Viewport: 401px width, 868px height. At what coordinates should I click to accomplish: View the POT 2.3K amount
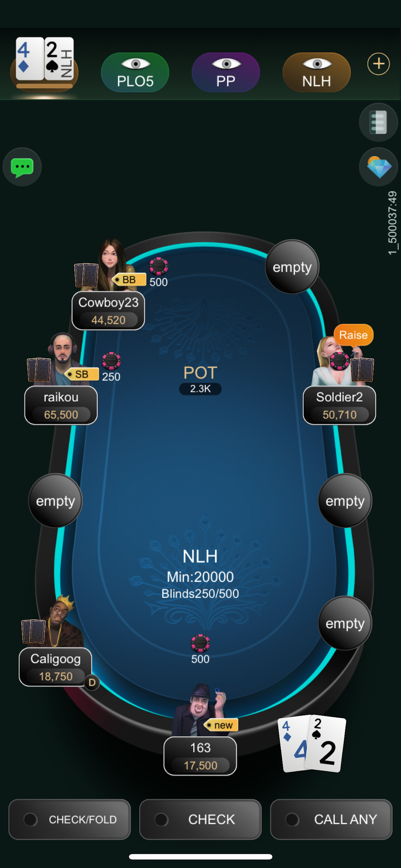pyautogui.click(x=200, y=388)
